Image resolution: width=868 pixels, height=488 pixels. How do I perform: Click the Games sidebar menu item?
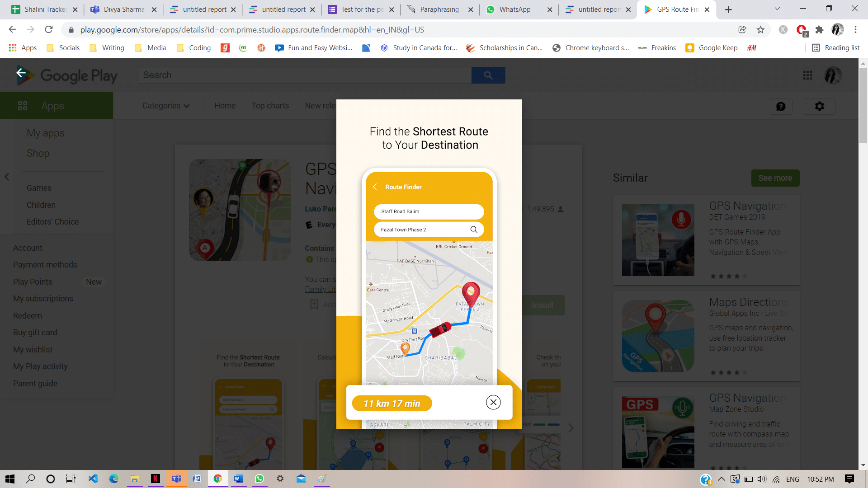(39, 187)
